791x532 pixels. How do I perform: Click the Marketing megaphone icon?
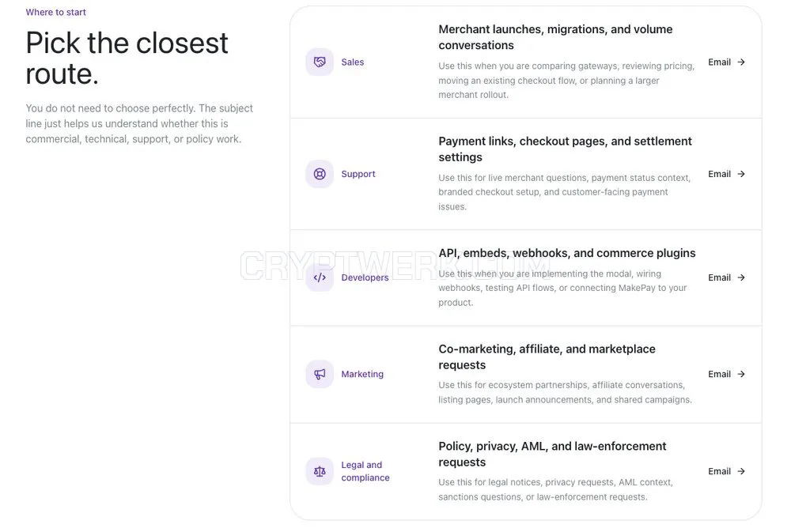pos(320,374)
